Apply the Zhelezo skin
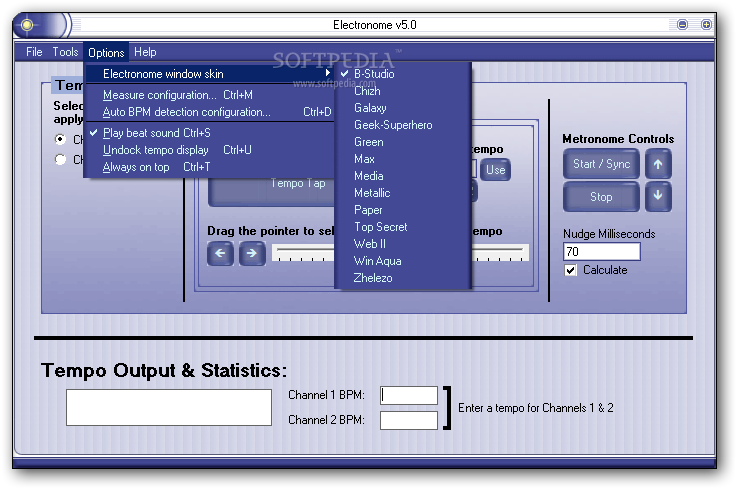This screenshot has height=489, width=737. [403, 278]
